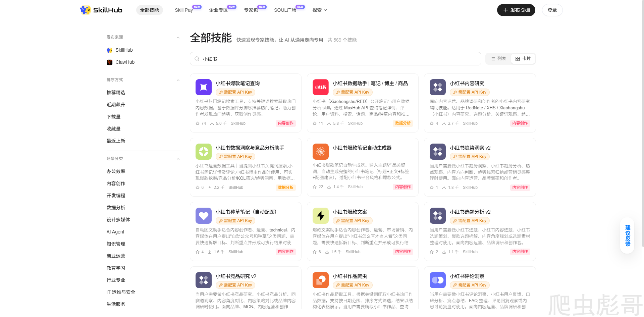Image resolution: width=644 pixels, height=317 pixels.
Task: Collapse the 场景分类 section
Action: [x=178, y=159]
